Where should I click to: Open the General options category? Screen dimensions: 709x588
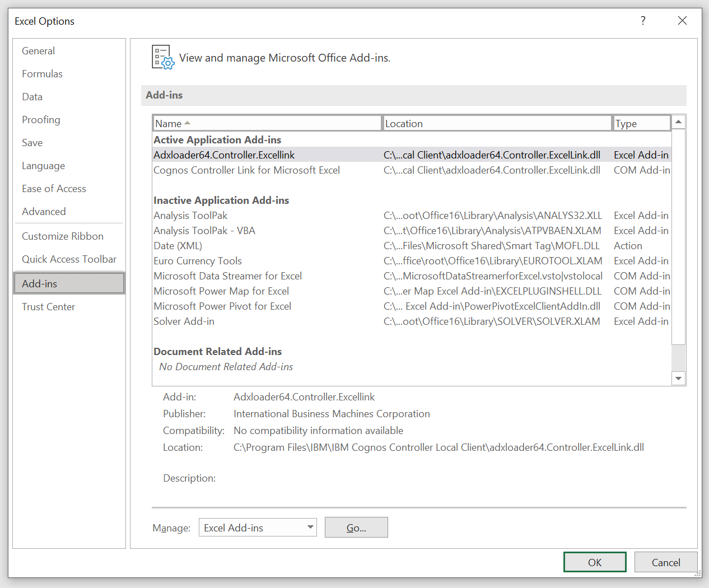point(69,51)
